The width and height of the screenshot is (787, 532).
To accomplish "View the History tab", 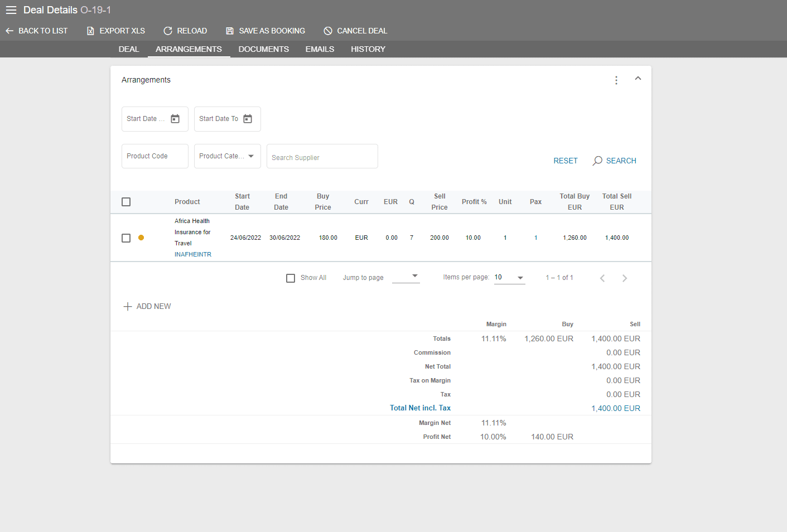I will (x=368, y=49).
